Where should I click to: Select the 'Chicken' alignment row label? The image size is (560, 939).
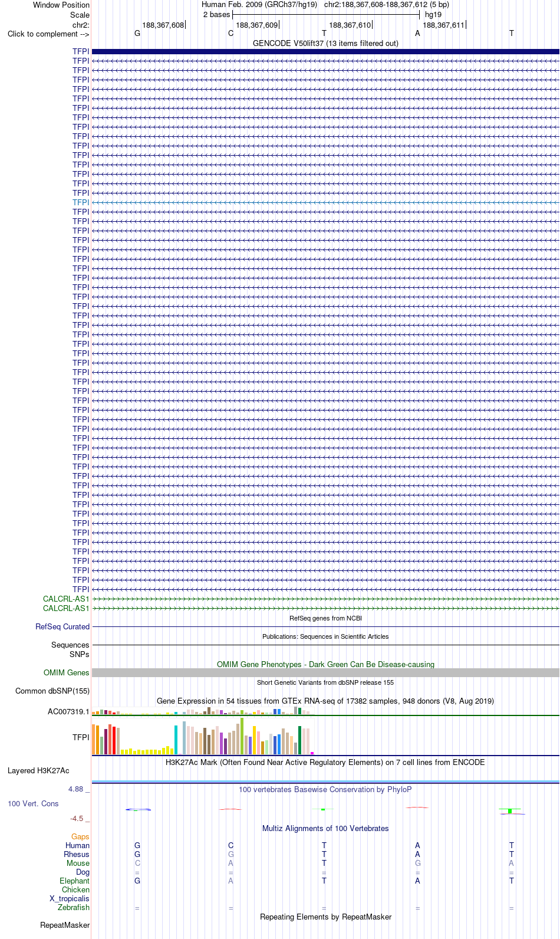[75, 889]
